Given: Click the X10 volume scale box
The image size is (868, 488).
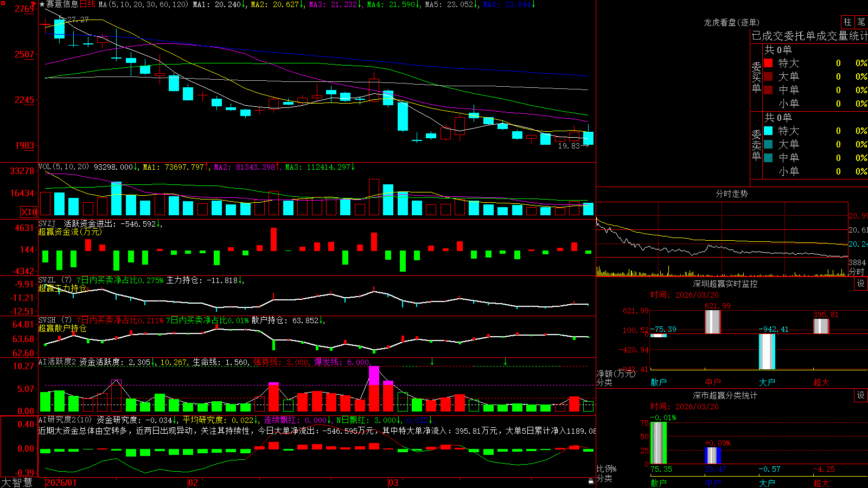Looking at the screenshot, I should click(29, 212).
